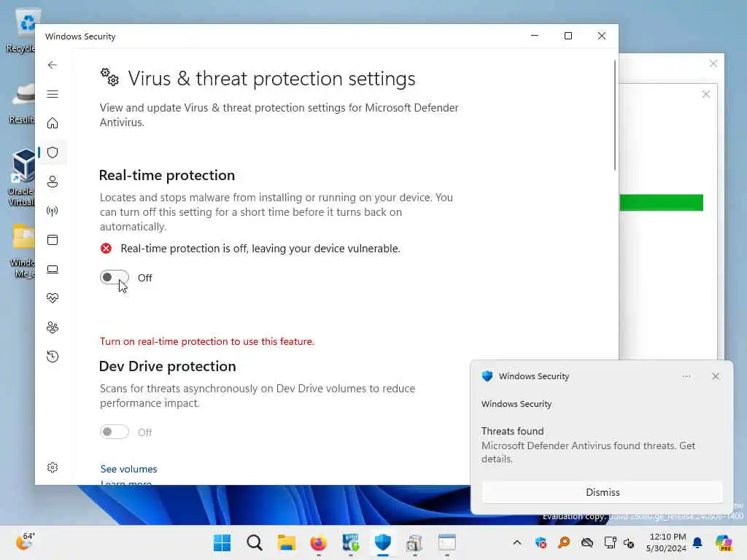Open the Windows Start menu
Image resolution: width=747 pixels, height=560 pixels.
(222, 542)
